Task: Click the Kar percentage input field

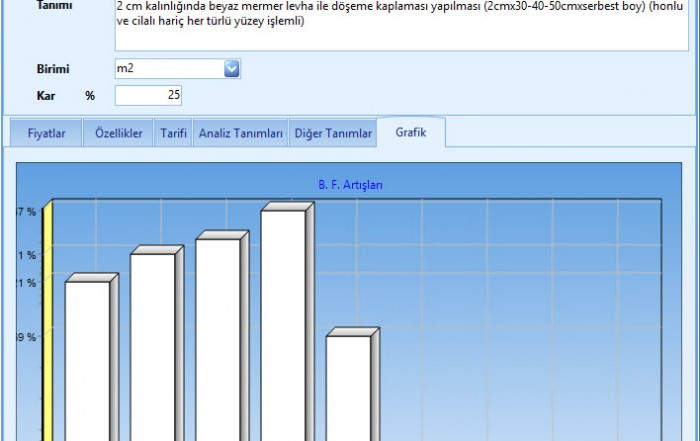Action: 148,96
